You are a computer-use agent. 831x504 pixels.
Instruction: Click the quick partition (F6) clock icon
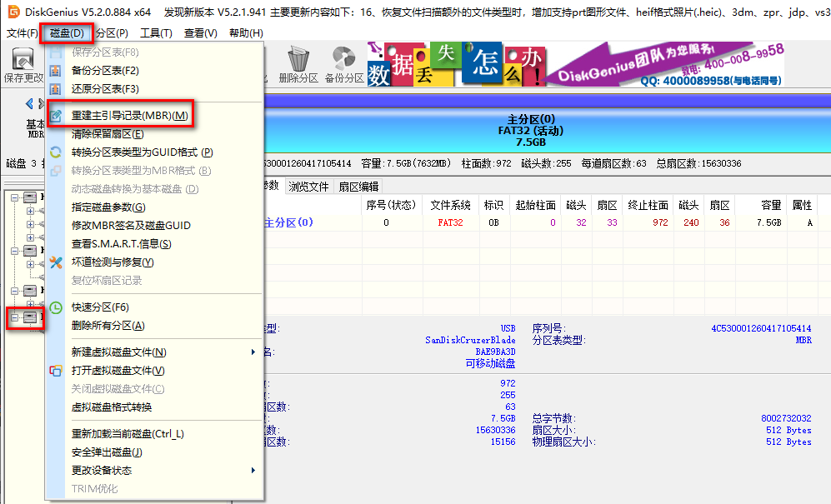point(56,307)
